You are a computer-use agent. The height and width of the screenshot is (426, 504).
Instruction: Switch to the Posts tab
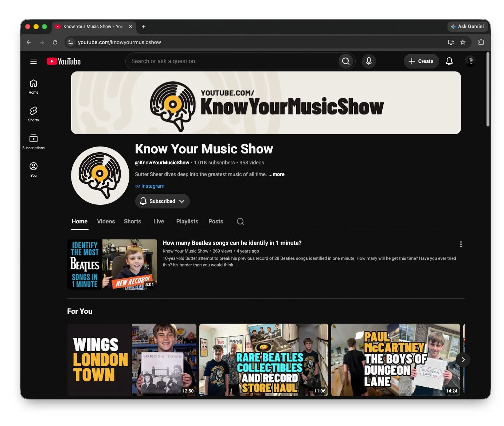[x=216, y=222]
